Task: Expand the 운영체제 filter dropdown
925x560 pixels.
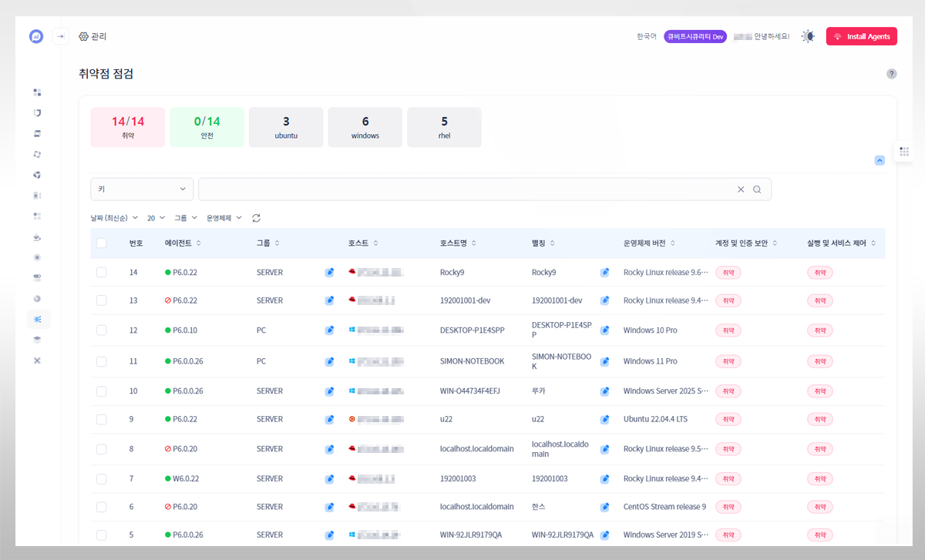Action: pyautogui.click(x=224, y=218)
